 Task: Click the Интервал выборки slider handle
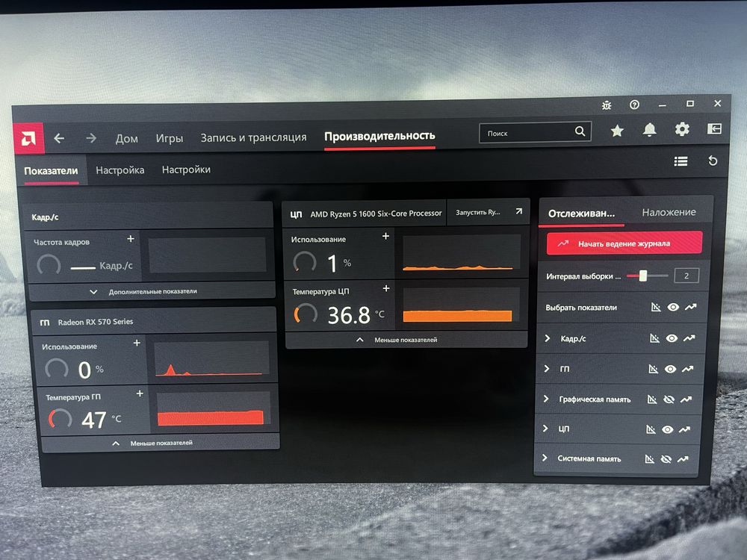(x=643, y=276)
